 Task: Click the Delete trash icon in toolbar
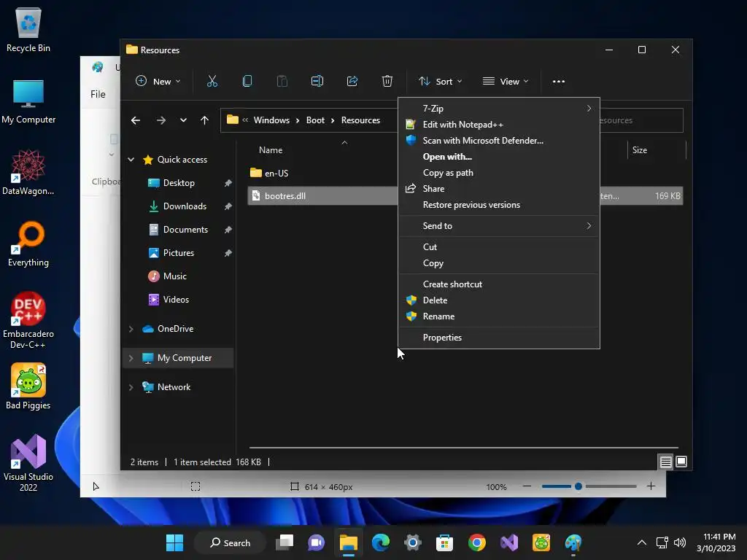(x=387, y=82)
